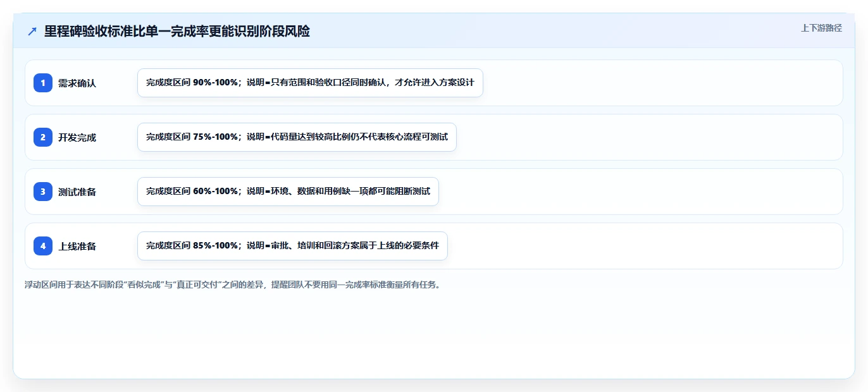This screenshot has height=392, width=868.
Task: Select the 开发完成 stage label
Action: (77, 137)
